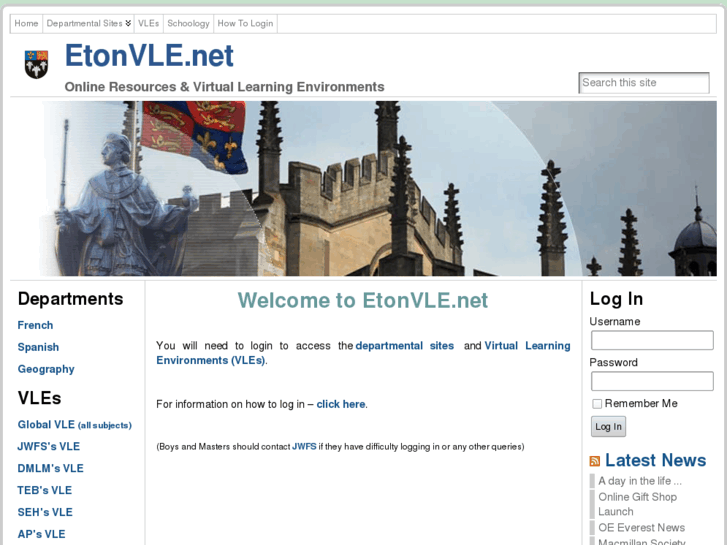The image size is (727, 545).
Task: Open the Geography department link
Action: [x=46, y=369]
